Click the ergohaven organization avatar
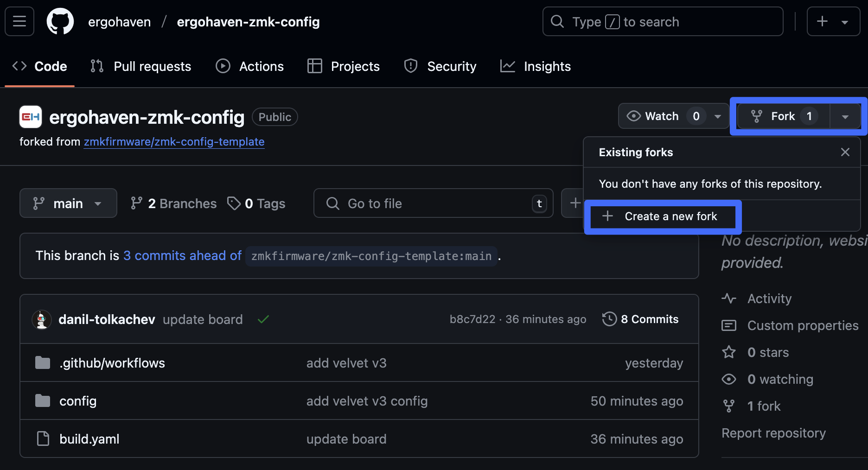The image size is (868, 470). point(31,117)
